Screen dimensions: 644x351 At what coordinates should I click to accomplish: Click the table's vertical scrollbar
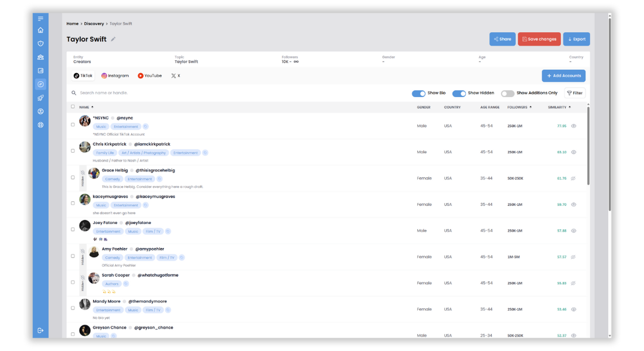588,146
